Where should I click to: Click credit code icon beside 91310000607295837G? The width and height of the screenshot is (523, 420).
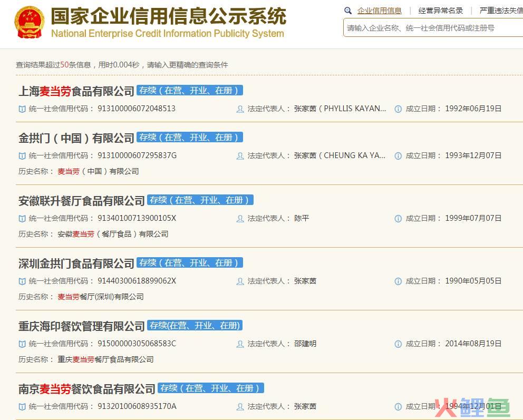click(22, 156)
